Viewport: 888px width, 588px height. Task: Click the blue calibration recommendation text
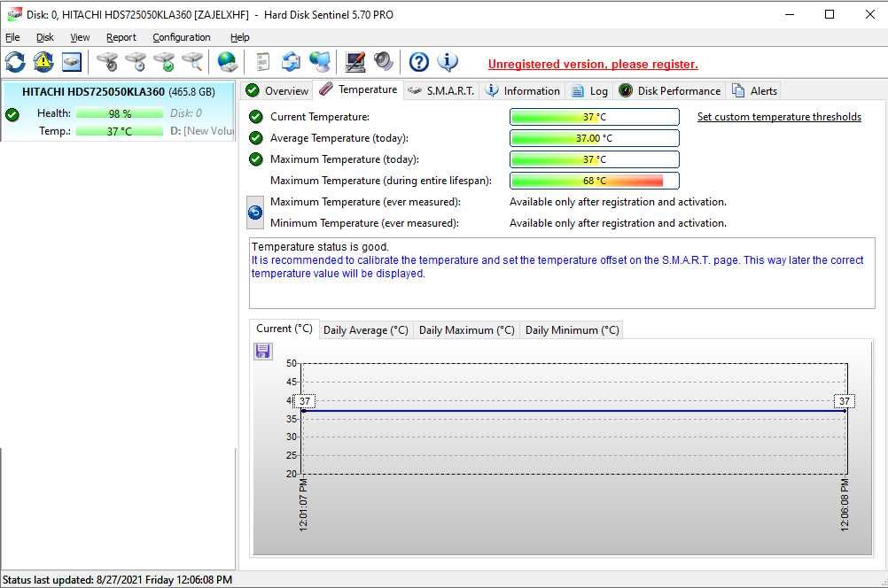coord(557,267)
